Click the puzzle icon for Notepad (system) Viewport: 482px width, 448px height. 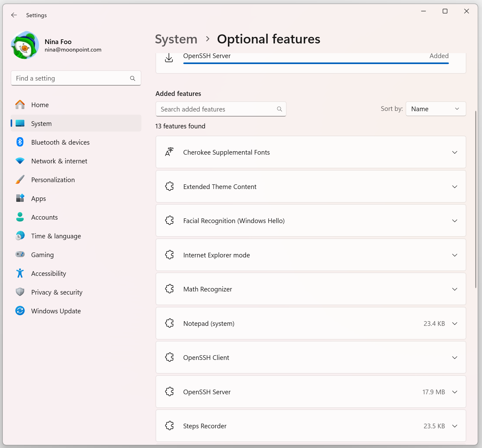coord(170,323)
